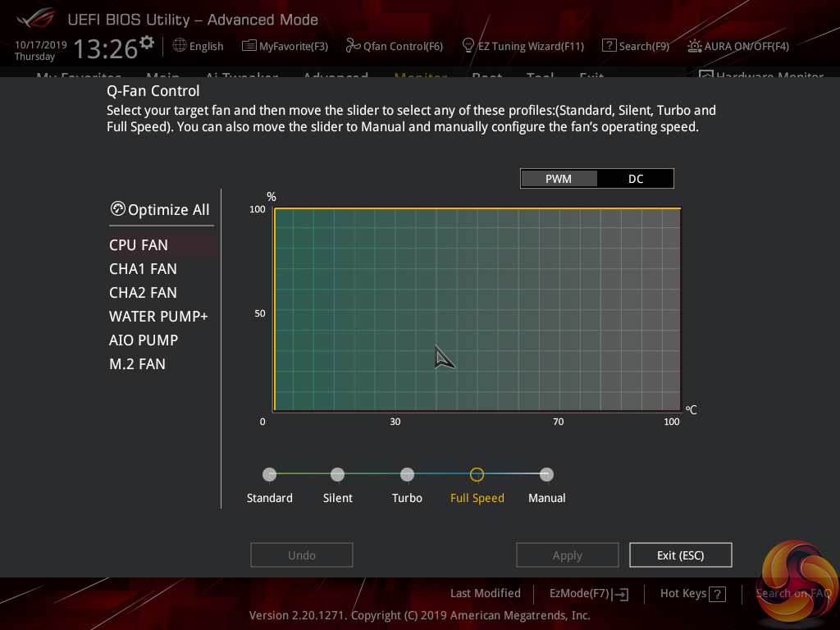This screenshot has height=630, width=840.
Task: Select PWM fan control mode
Action: click(x=559, y=179)
